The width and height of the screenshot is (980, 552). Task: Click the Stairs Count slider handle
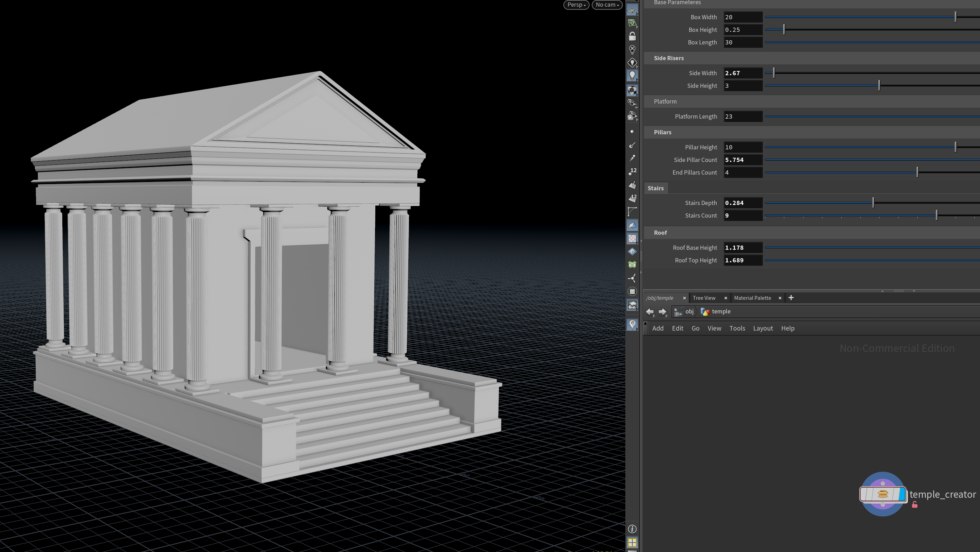(936, 215)
